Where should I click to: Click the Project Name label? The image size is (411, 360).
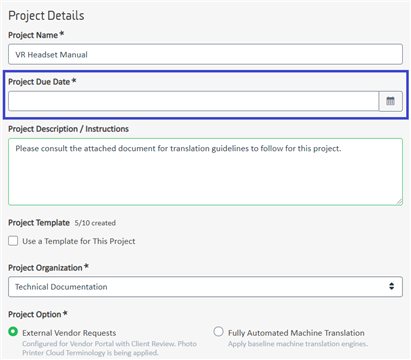click(x=33, y=35)
